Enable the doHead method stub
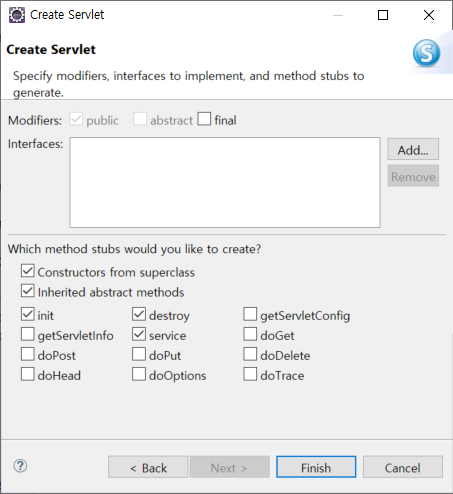 point(28,374)
